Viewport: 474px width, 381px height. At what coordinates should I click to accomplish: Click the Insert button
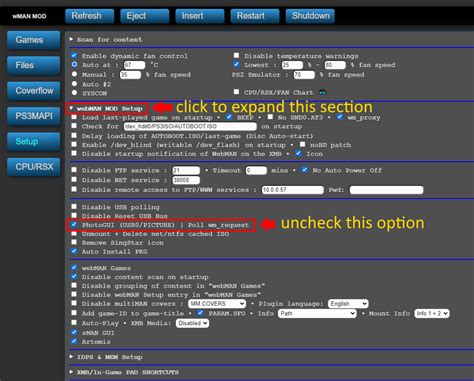[200, 16]
